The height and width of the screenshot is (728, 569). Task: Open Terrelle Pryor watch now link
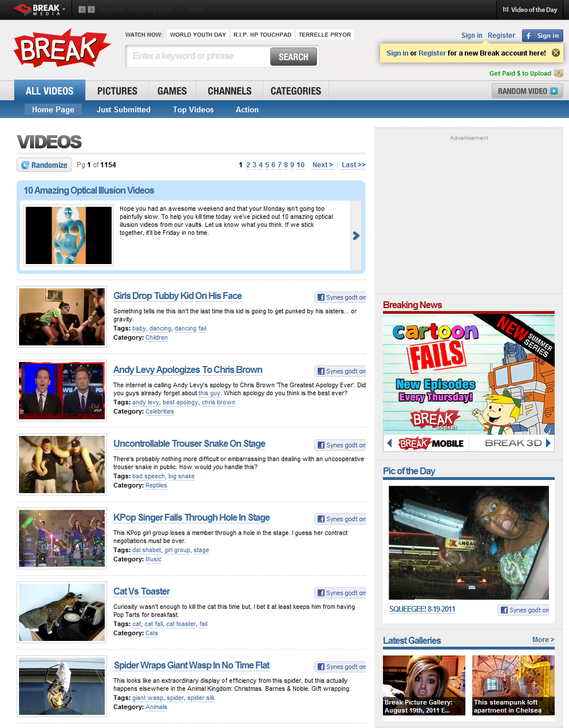click(325, 34)
